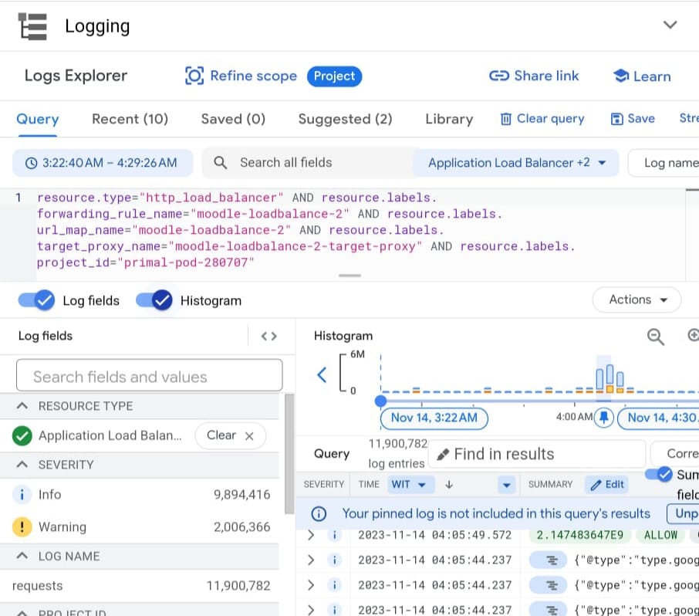Viewport: 699px width, 616px height.
Task: Toggle the Summary fields switch
Action: point(658,474)
